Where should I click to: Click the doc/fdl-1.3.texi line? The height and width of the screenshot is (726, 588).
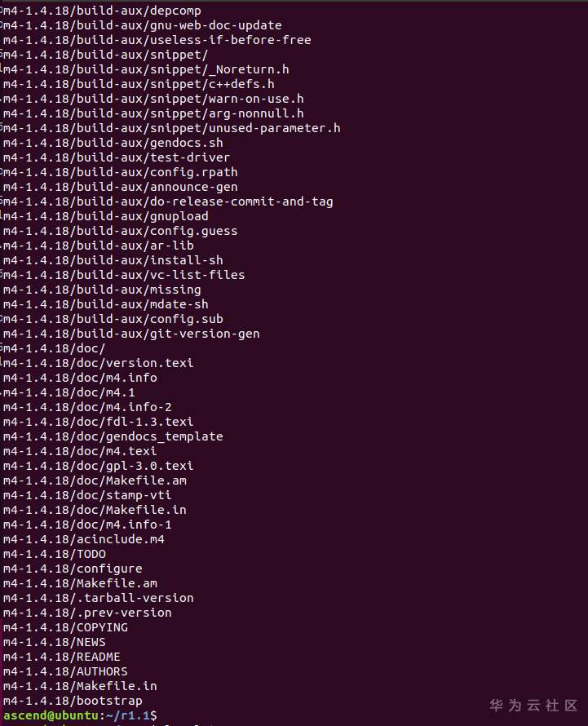(x=98, y=422)
